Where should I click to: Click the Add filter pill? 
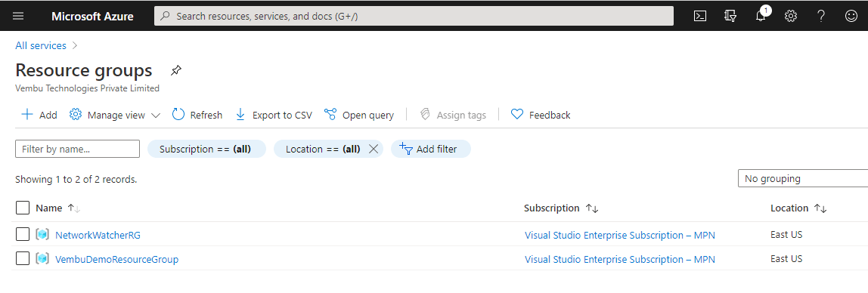[431, 149]
